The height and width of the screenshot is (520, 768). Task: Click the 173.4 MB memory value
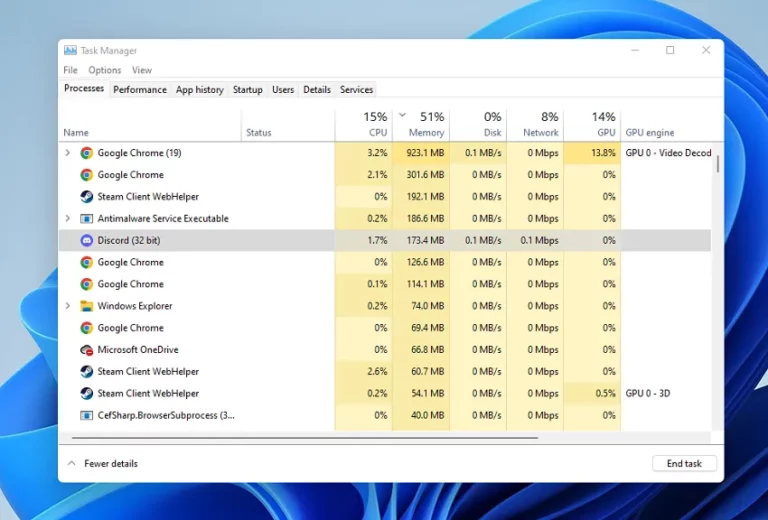tap(425, 240)
